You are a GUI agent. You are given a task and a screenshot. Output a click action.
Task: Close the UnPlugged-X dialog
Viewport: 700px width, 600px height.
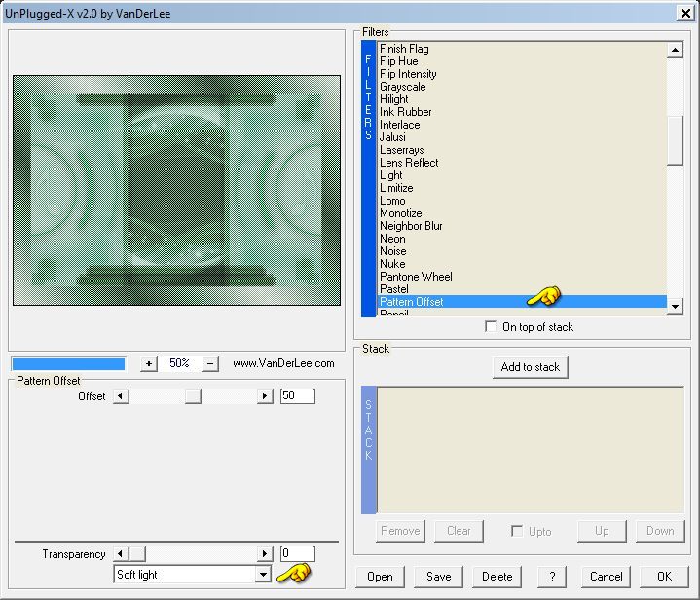[x=685, y=14]
